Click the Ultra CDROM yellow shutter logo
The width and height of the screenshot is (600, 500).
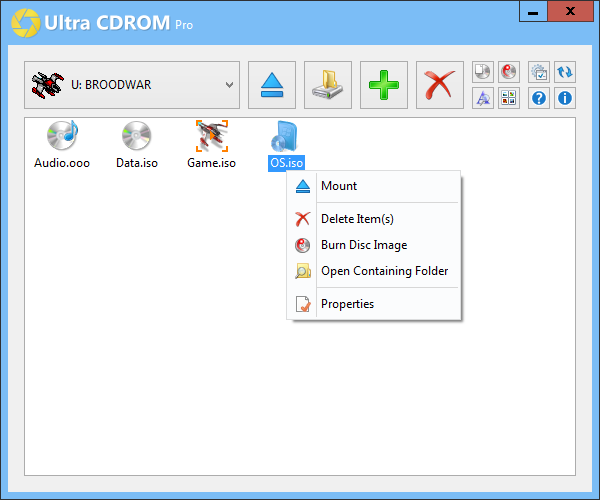(26, 23)
